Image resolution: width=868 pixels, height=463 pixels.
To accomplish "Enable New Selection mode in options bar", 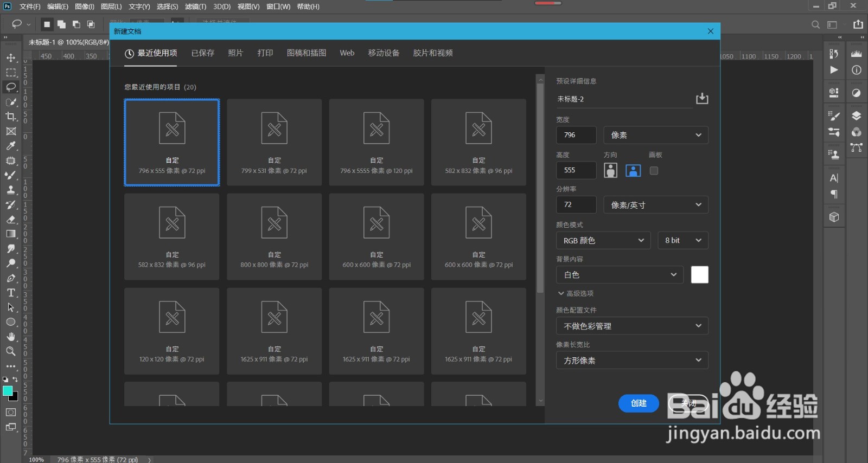I will pyautogui.click(x=47, y=24).
